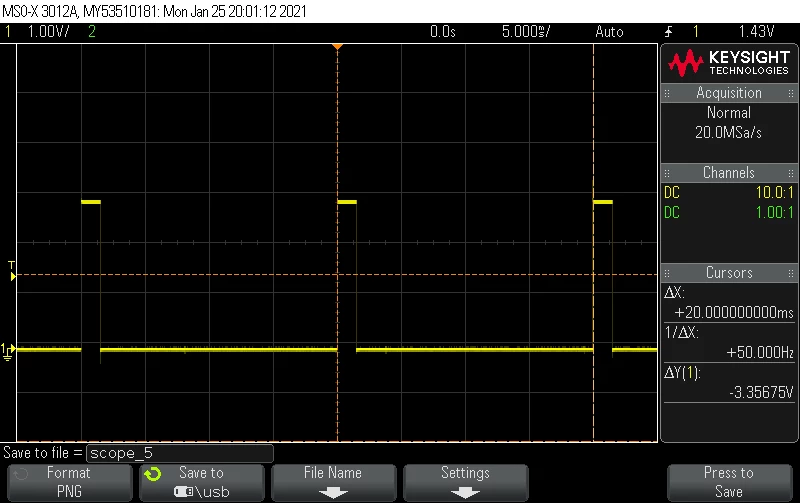The width and height of the screenshot is (800, 503).
Task: Click the Cursors panel left grip icon
Action: [667, 273]
